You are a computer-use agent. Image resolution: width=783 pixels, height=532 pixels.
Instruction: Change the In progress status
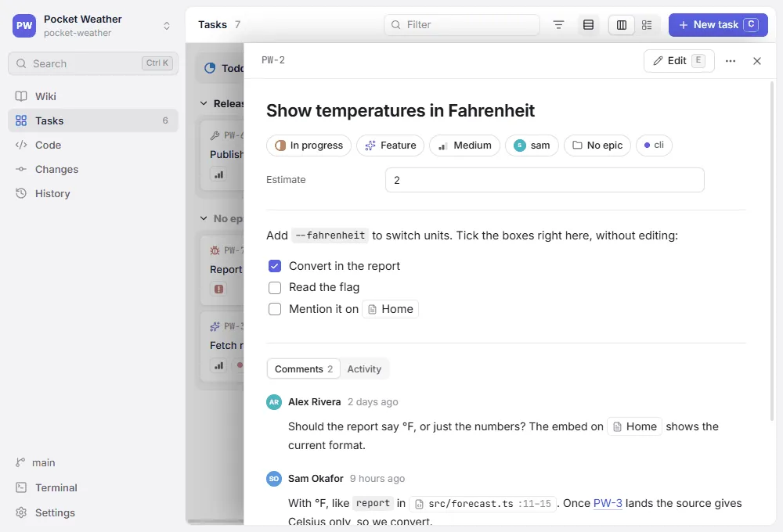pyautogui.click(x=309, y=146)
